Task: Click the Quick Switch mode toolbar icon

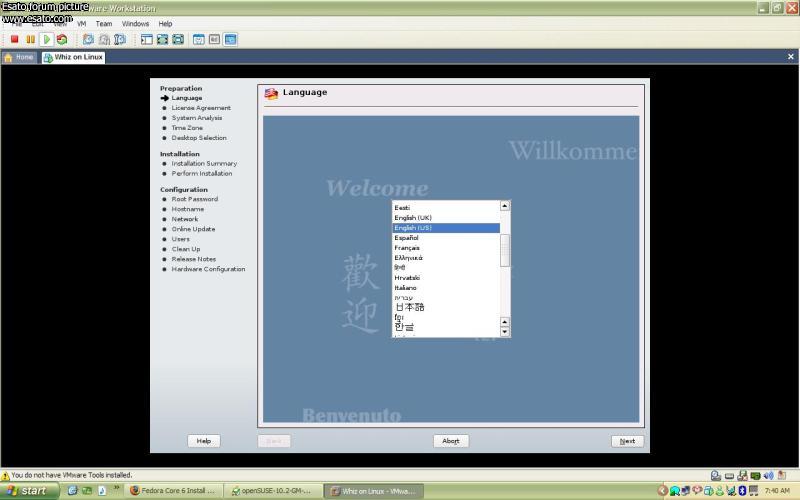Action: [x=178, y=39]
